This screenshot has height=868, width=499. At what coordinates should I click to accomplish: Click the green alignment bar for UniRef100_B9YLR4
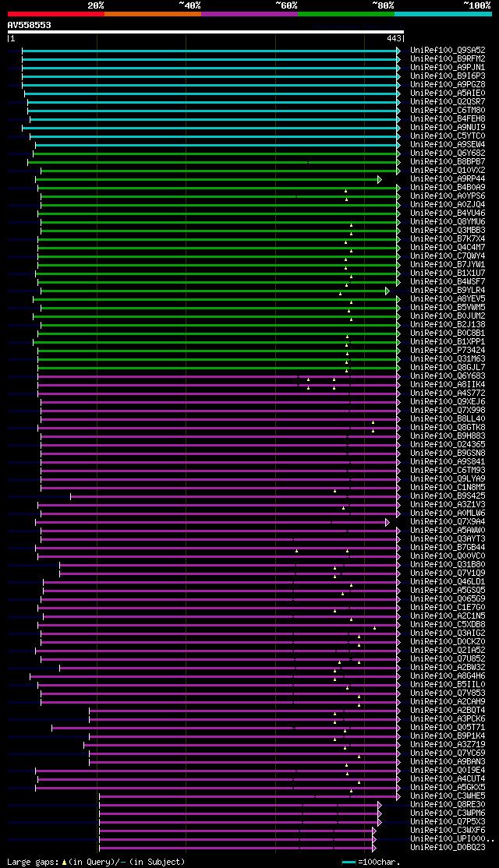(x=215, y=291)
